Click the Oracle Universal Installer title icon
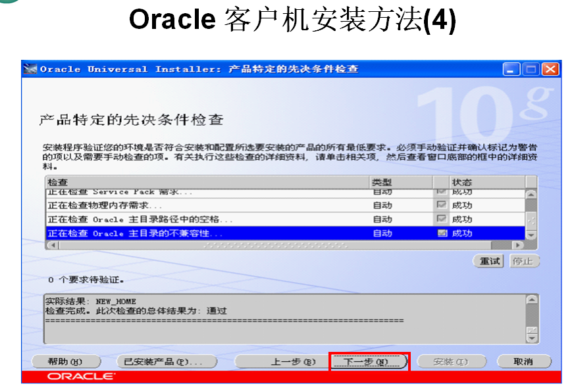574x392 pixels. pos(30,69)
